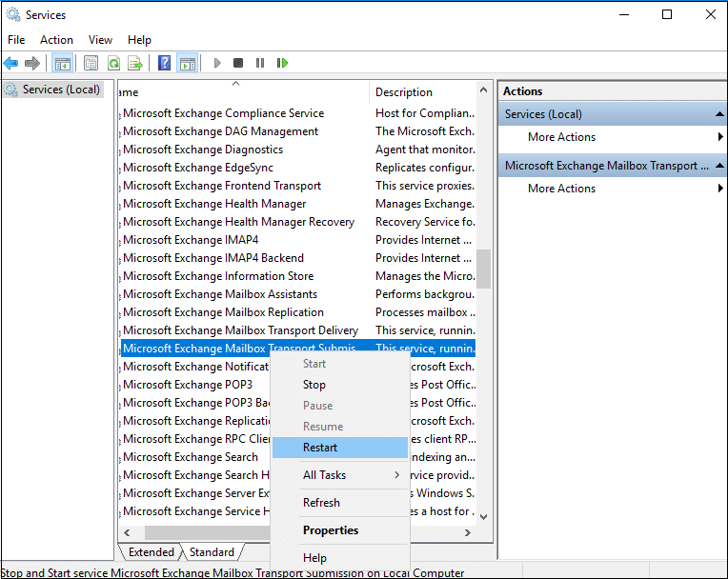This screenshot has height=579, width=728.
Task: Open the Properties toolbar icon
Action: click(91, 63)
